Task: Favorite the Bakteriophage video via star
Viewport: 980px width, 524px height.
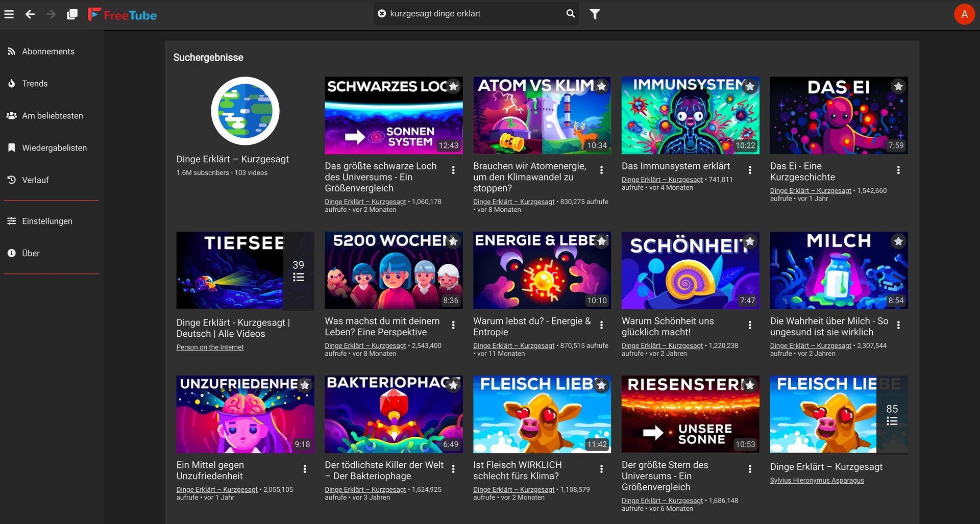Action: click(453, 385)
